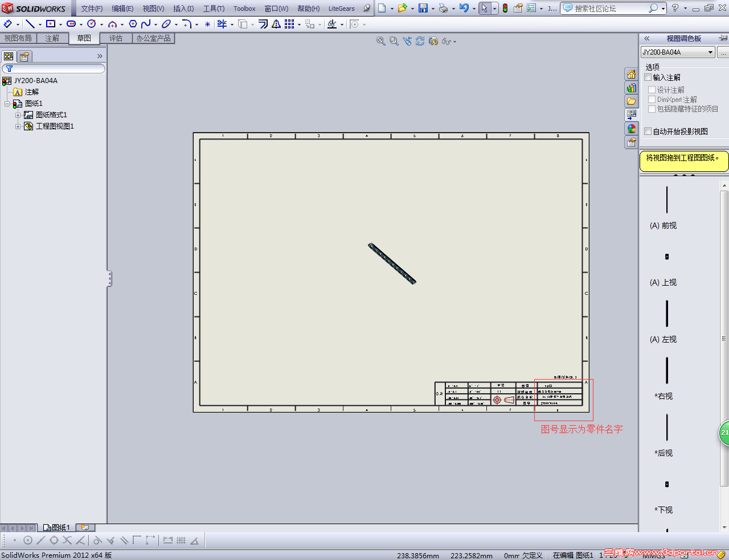Toggle the 包括隐藏特征的项目 checkbox
Image resolution: width=729 pixels, height=560 pixels.
point(652,109)
